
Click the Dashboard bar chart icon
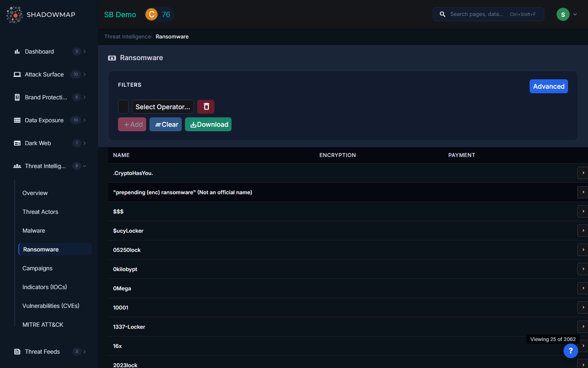pyautogui.click(x=17, y=52)
